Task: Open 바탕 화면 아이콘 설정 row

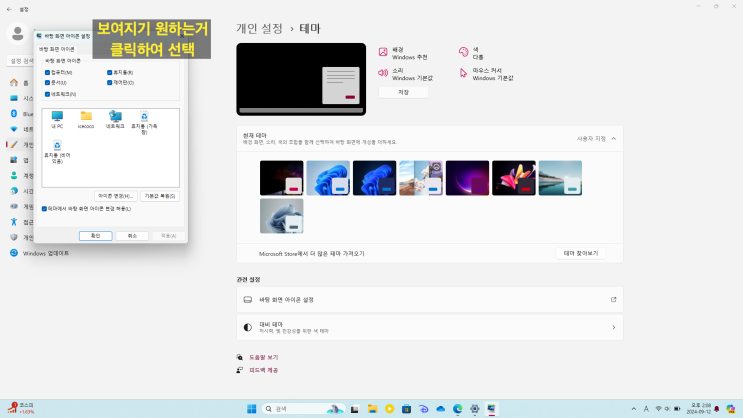Action: (430, 300)
